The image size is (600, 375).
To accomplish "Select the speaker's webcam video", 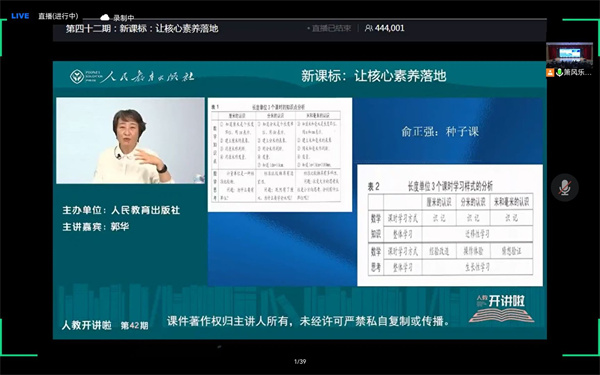I will [130, 140].
